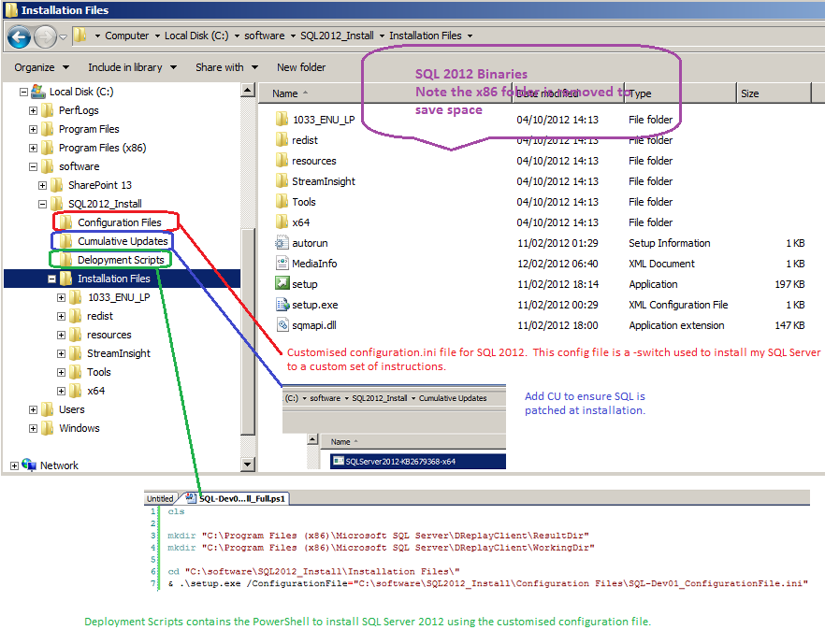825x644 pixels.
Task: Select the PerfLogs folder icon in the tree
Action: [48, 110]
